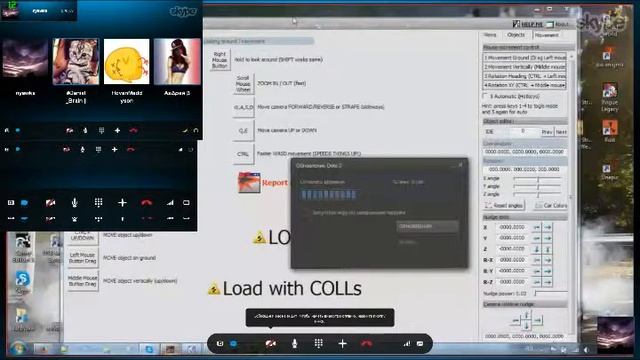Toggle fullscreen from the floating bar under the tooltip
Screen dimensions: 640x360
tap(420, 344)
